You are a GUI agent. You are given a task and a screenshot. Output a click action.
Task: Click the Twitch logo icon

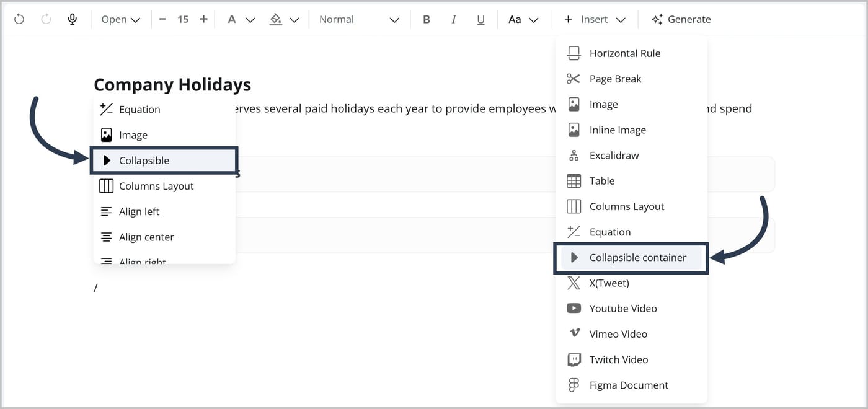tap(574, 359)
